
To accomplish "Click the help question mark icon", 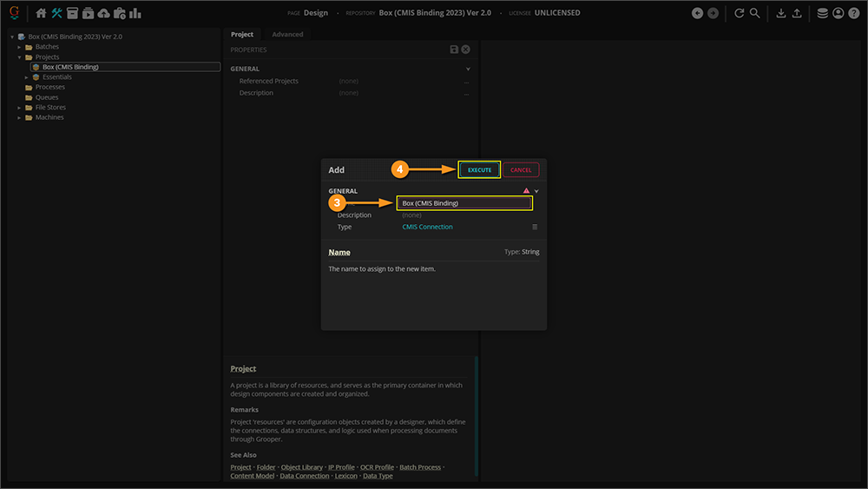I will (853, 13).
